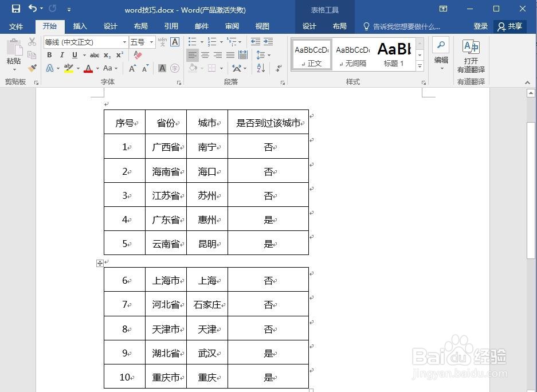Open the font color dropdown arrow
The height and width of the screenshot is (392, 537).
coord(97,69)
